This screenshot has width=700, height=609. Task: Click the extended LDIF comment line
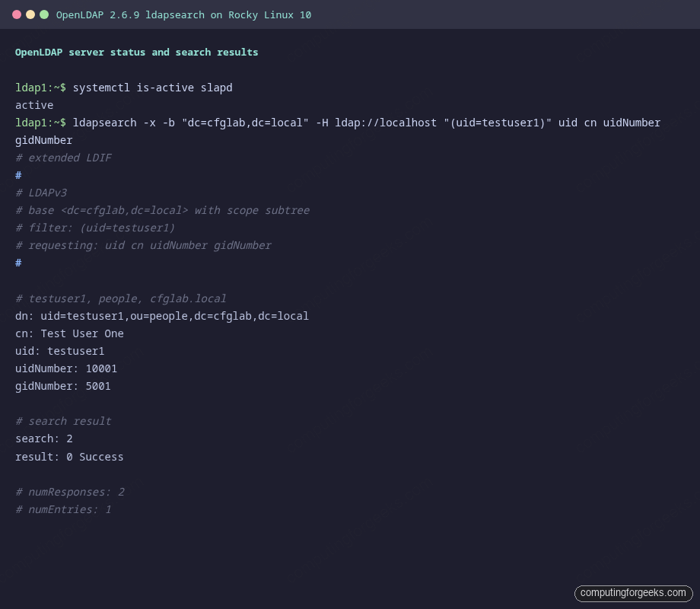pyautogui.click(x=63, y=158)
